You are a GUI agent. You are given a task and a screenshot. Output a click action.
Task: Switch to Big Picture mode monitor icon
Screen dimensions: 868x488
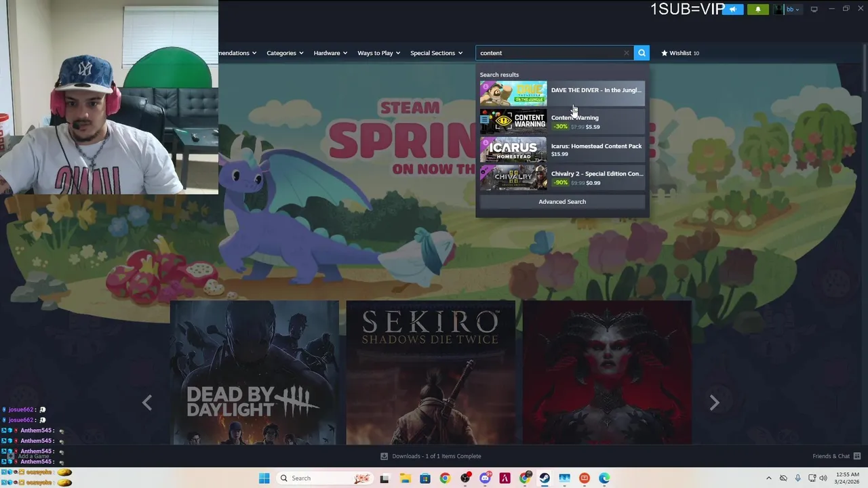tap(814, 9)
